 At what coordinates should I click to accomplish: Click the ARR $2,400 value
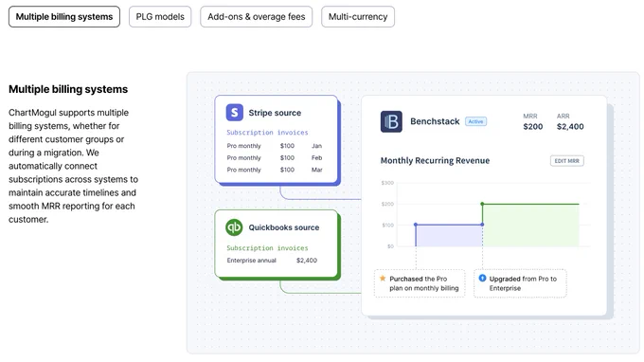570,127
